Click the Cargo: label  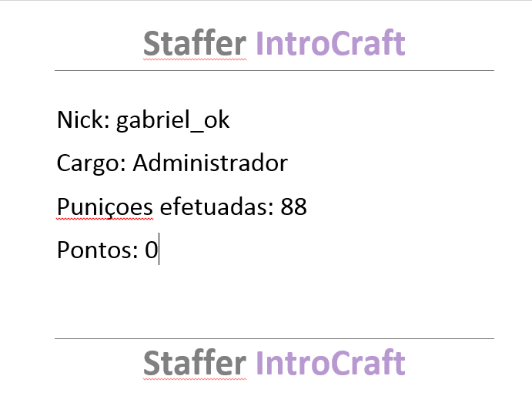coord(92,163)
